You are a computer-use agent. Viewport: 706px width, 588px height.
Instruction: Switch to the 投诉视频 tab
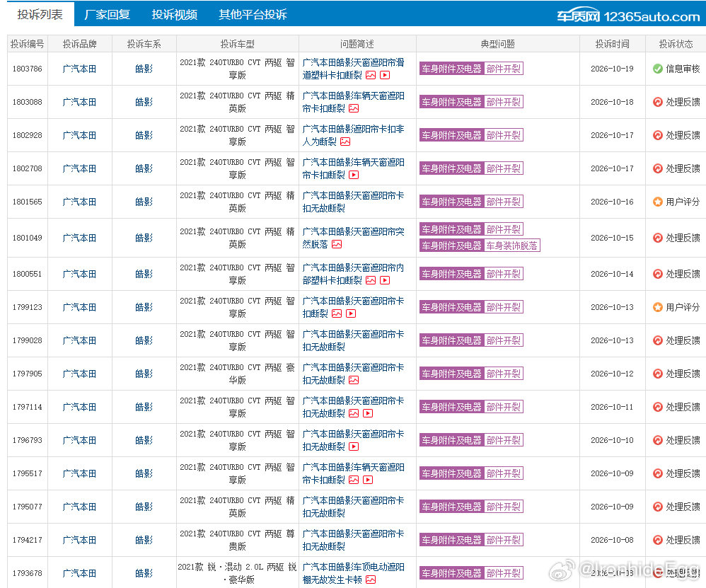point(174,14)
